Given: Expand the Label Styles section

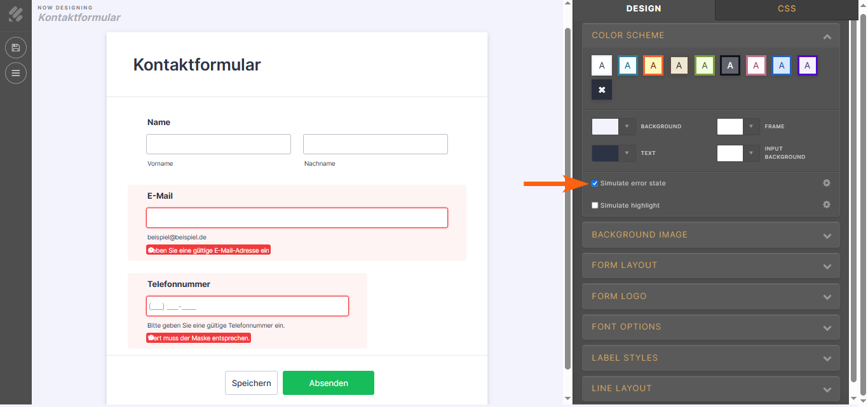Looking at the screenshot, I should 711,358.
